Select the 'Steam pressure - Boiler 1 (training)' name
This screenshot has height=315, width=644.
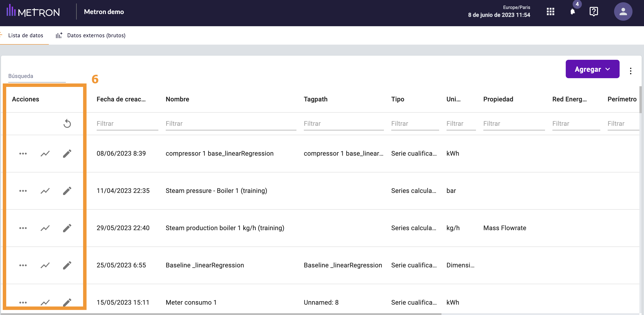(216, 191)
